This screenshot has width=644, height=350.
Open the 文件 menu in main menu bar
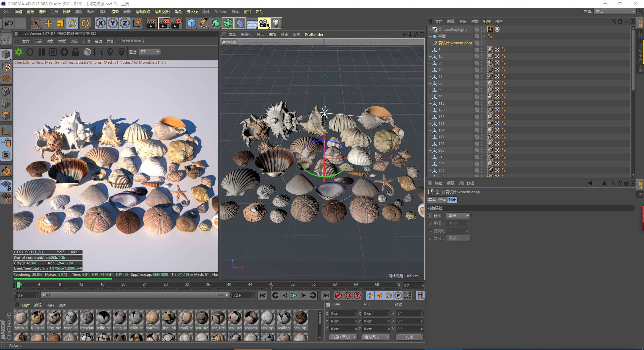(x=6, y=12)
